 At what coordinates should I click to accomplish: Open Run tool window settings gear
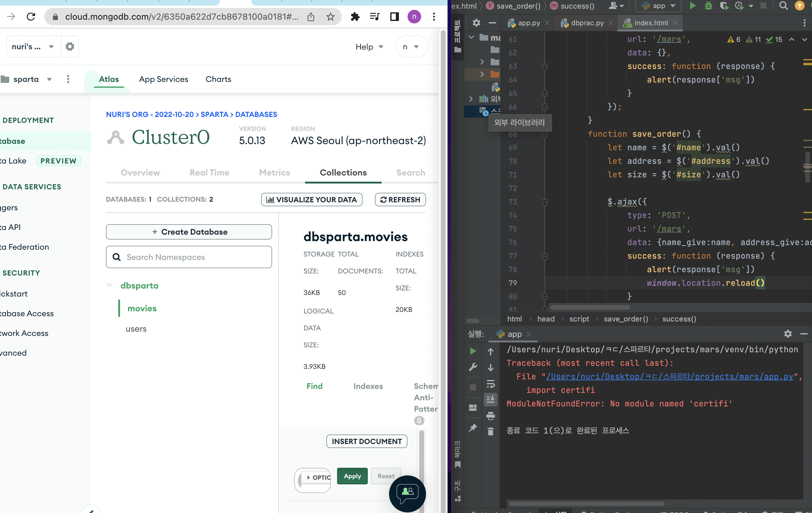coord(788,334)
